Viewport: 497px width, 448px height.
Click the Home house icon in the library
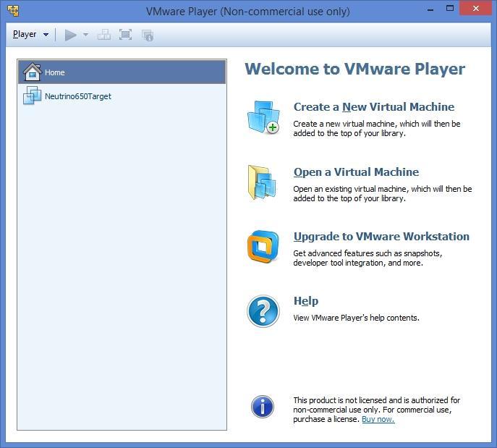33,72
